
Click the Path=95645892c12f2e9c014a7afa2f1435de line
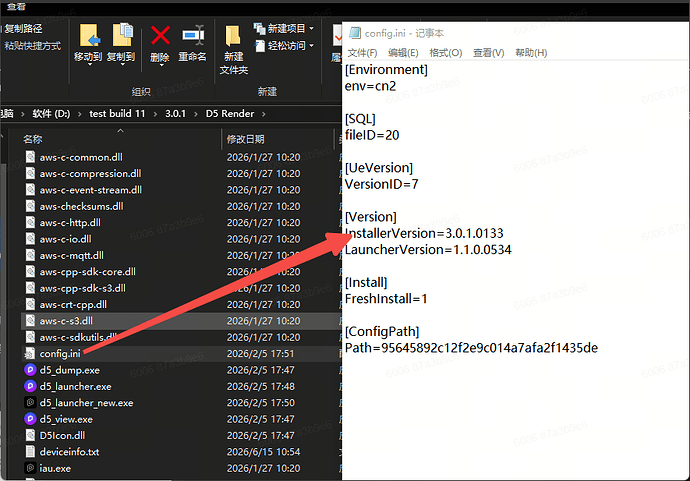471,348
